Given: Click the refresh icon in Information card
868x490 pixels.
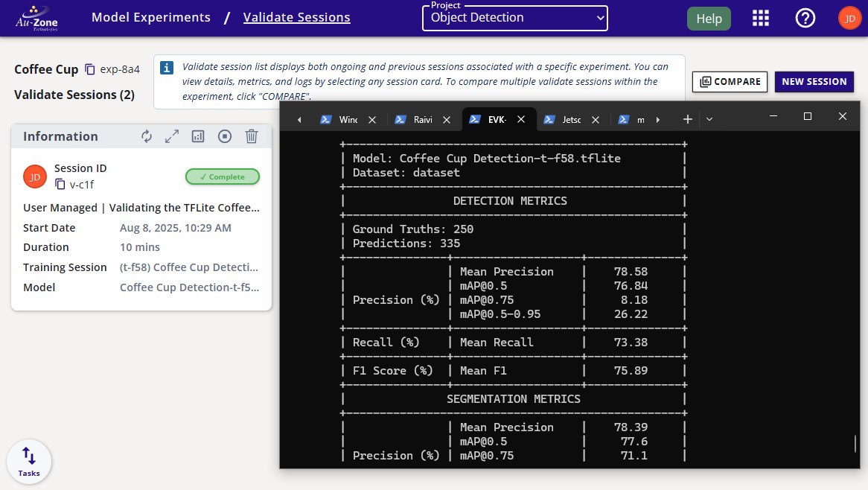Looking at the screenshot, I should 147,136.
